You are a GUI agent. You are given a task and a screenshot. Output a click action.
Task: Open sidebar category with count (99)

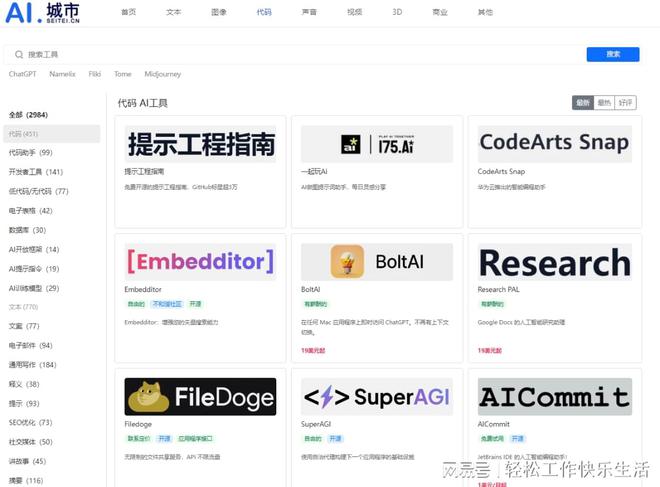[30, 152]
